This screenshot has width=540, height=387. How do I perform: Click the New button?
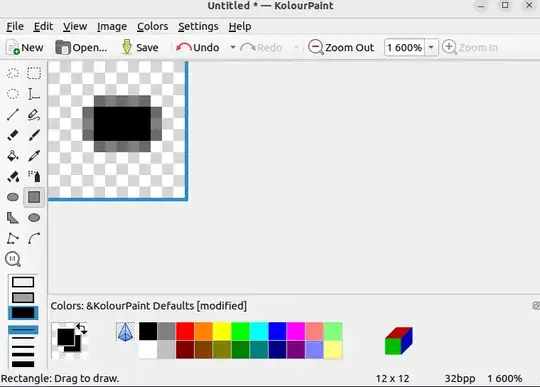pos(25,47)
